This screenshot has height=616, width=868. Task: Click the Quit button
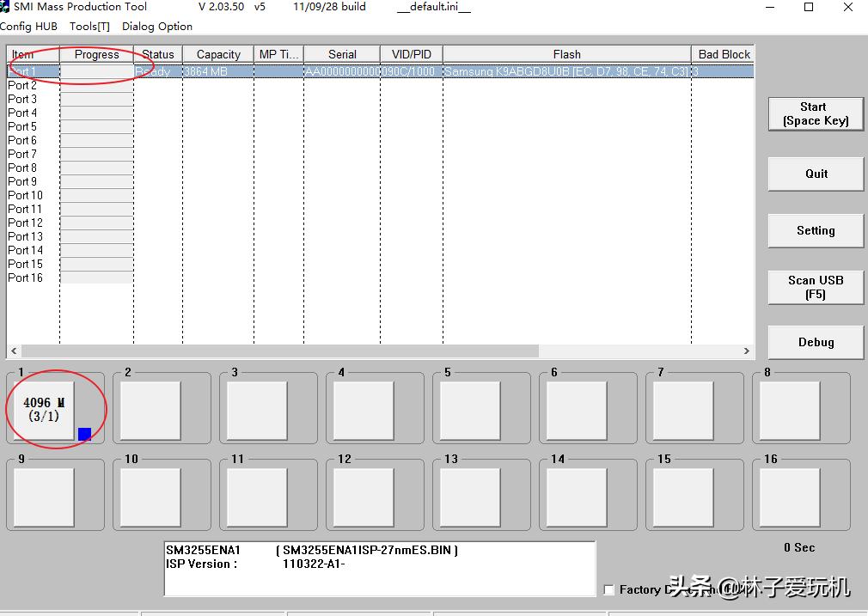tap(816, 174)
